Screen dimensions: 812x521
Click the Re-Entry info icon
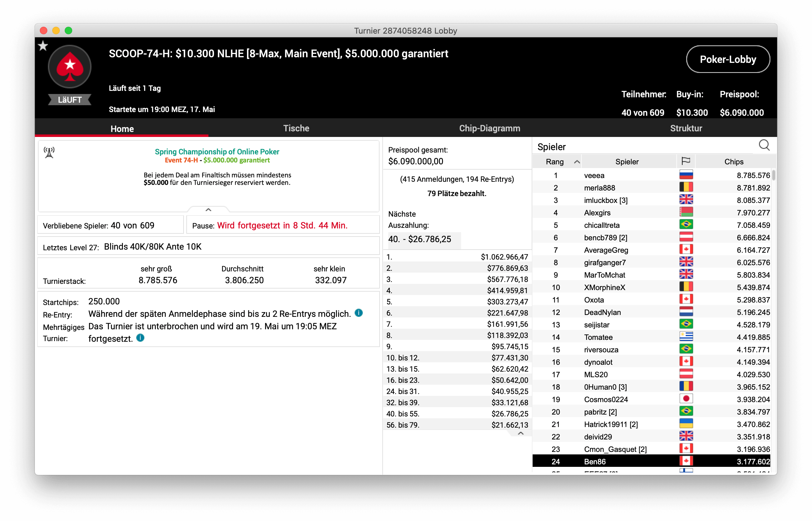click(x=359, y=313)
